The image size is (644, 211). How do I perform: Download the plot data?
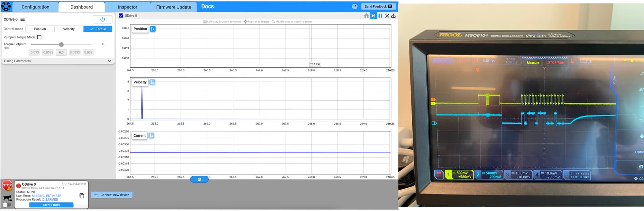pos(393,16)
